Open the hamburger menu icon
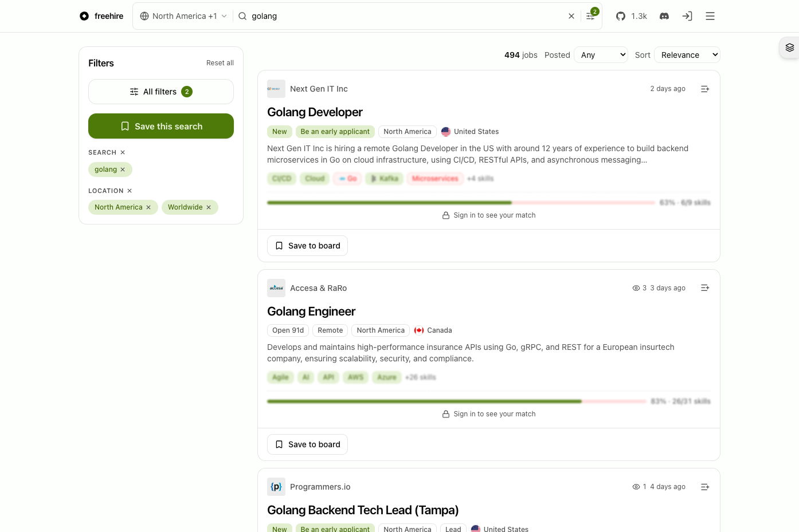Image resolution: width=799 pixels, height=532 pixels. [710, 16]
